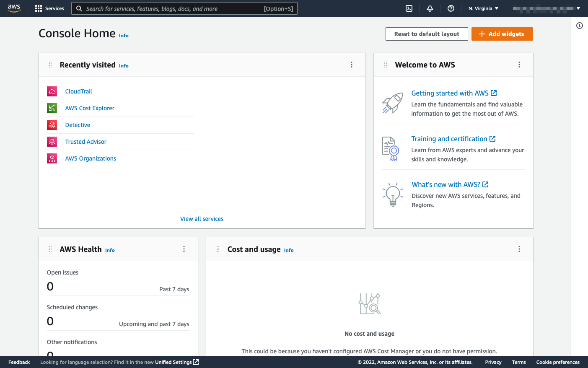
Task: Click the Add widgets button
Action: pyautogui.click(x=502, y=34)
